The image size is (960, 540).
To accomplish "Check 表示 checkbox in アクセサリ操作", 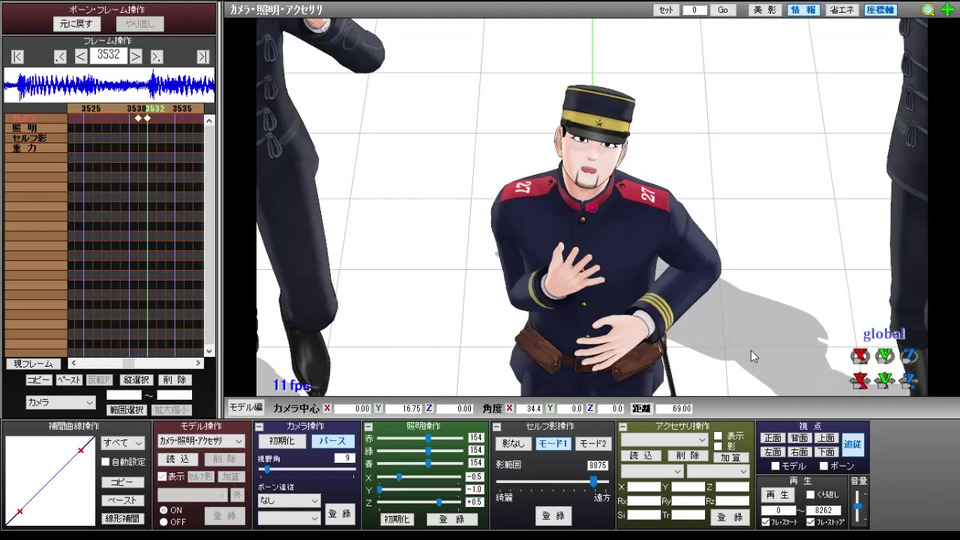I will [718, 436].
